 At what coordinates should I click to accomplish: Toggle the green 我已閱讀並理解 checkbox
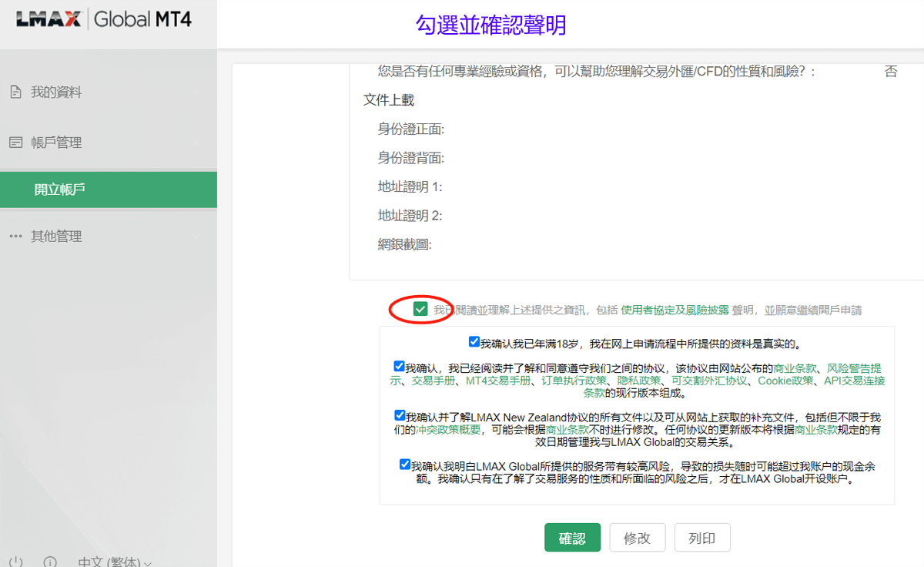tap(420, 310)
